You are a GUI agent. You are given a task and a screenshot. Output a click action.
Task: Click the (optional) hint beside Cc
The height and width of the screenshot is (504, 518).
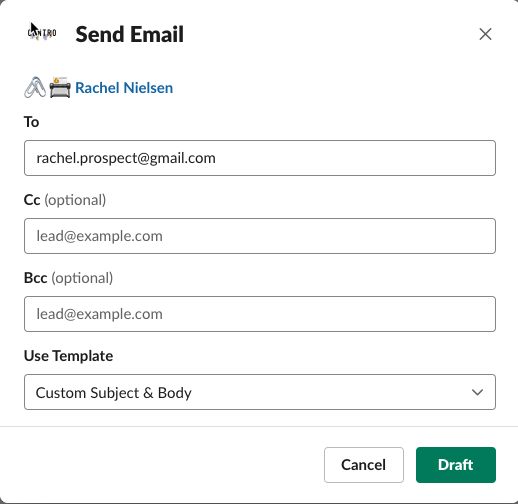(x=75, y=200)
